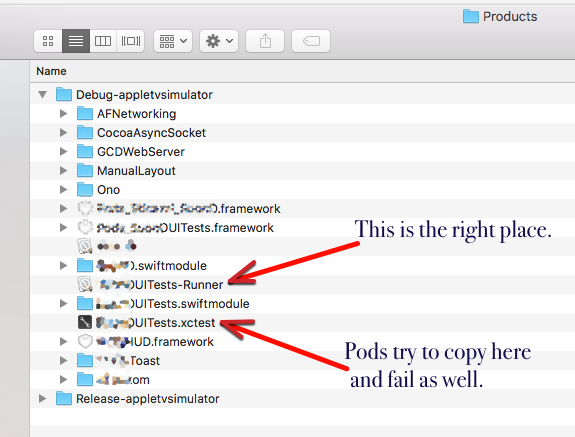The image size is (575, 437).
Task: Select the CocoaAsyncSocket folder icon
Action: coord(85,132)
